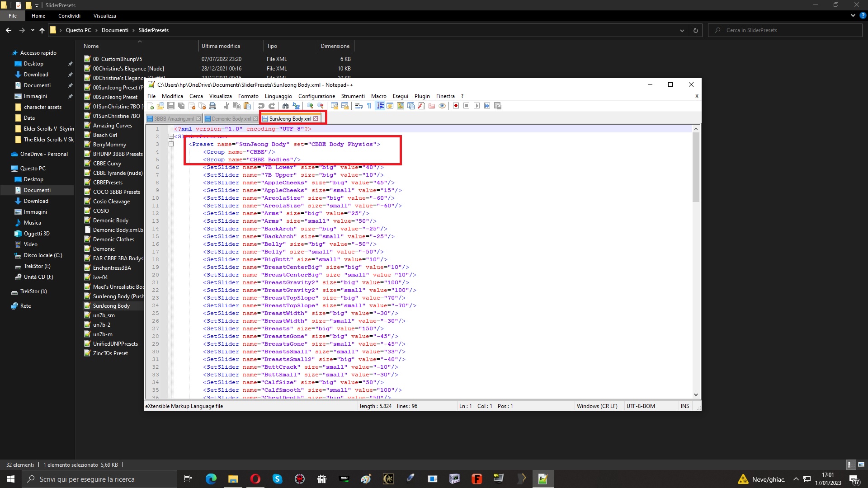The image size is (868, 488).
Task: Click the New file icon in Notepad++
Action: [151, 106]
